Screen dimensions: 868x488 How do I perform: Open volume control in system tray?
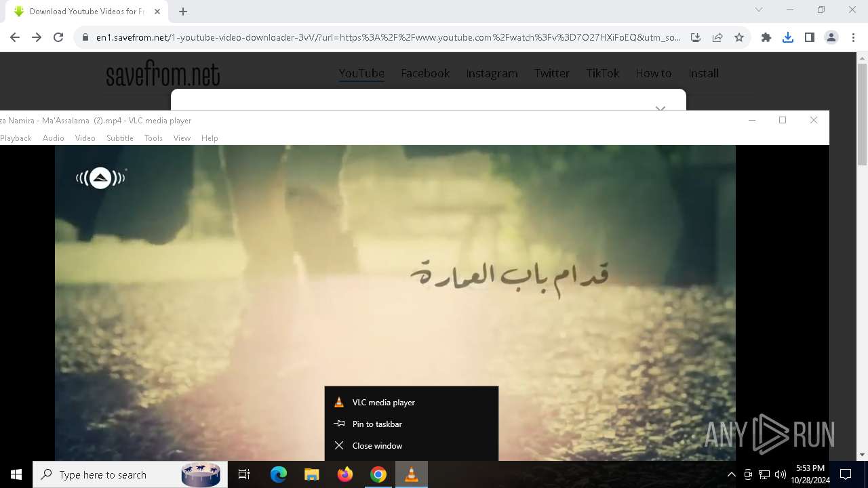(781, 474)
